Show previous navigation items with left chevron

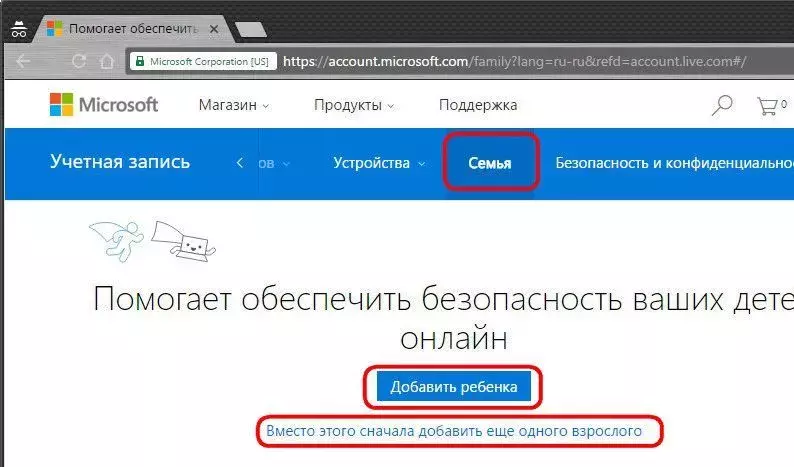240,163
